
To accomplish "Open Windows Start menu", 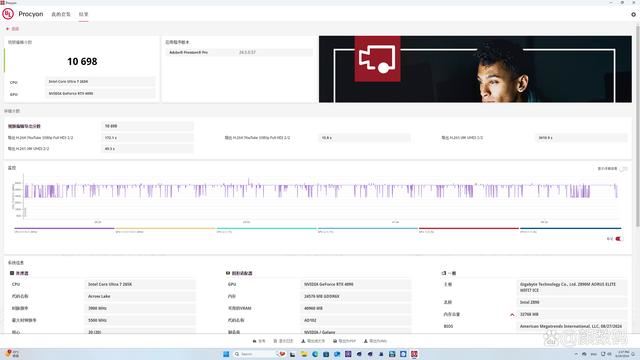I will [x=226, y=354].
